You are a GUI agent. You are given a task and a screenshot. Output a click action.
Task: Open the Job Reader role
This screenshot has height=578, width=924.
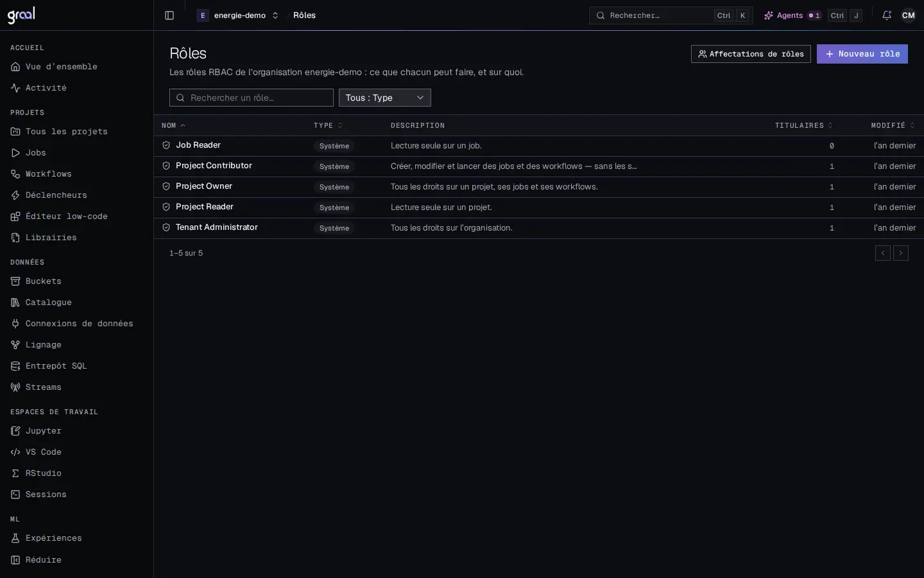point(198,145)
